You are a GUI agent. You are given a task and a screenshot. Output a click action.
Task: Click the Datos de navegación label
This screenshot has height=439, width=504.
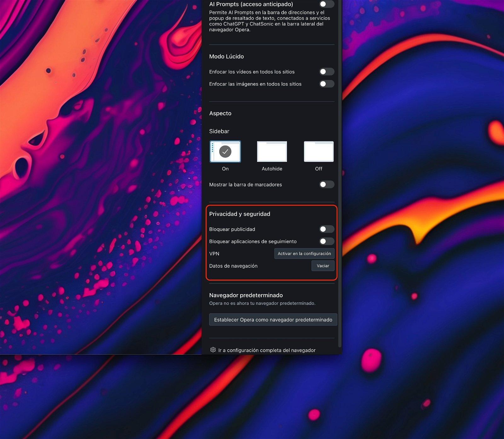(233, 266)
